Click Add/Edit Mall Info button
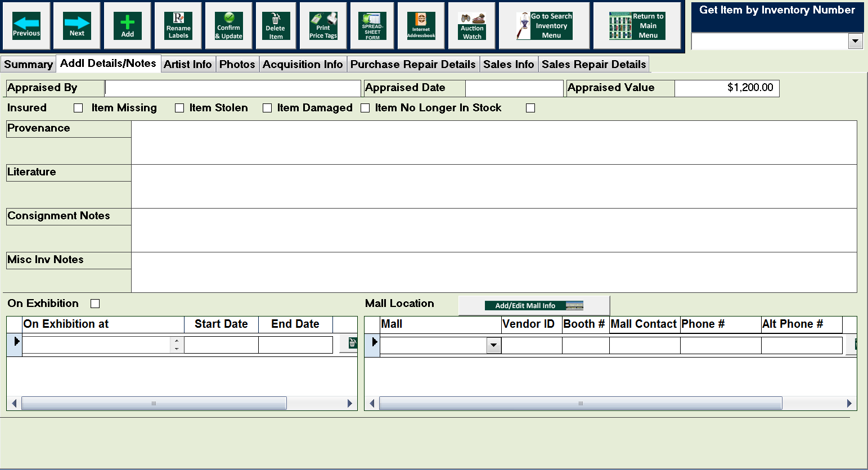This screenshot has height=470, width=868. click(534, 306)
